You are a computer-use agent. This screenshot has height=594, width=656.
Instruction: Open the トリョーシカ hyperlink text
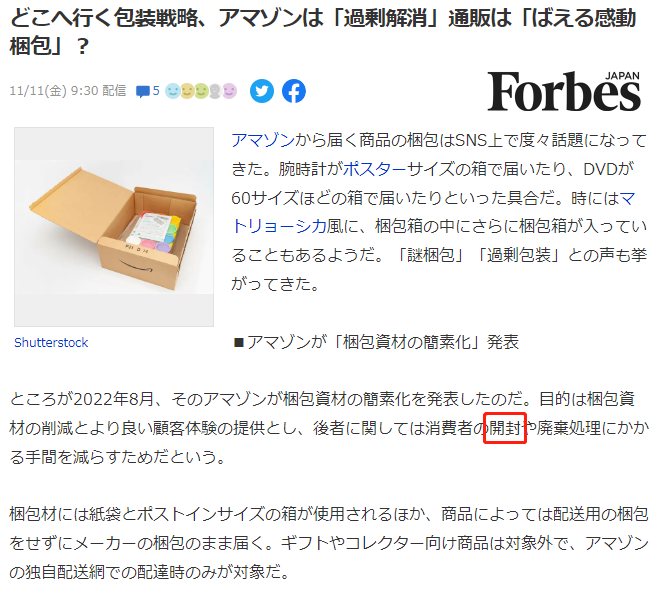(x=279, y=226)
